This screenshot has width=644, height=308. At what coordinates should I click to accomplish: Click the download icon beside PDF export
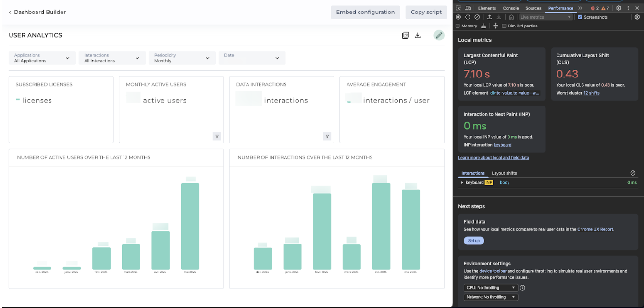click(x=418, y=35)
